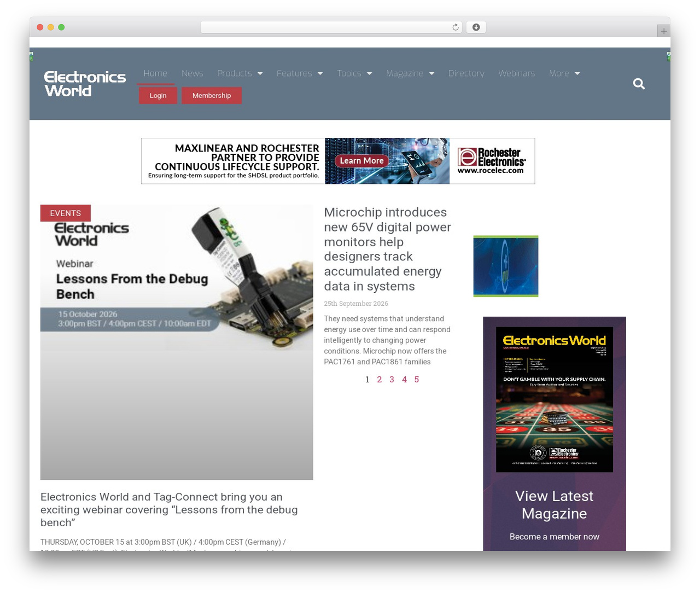Open the Directory menu item
700x593 pixels.
coord(466,73)
